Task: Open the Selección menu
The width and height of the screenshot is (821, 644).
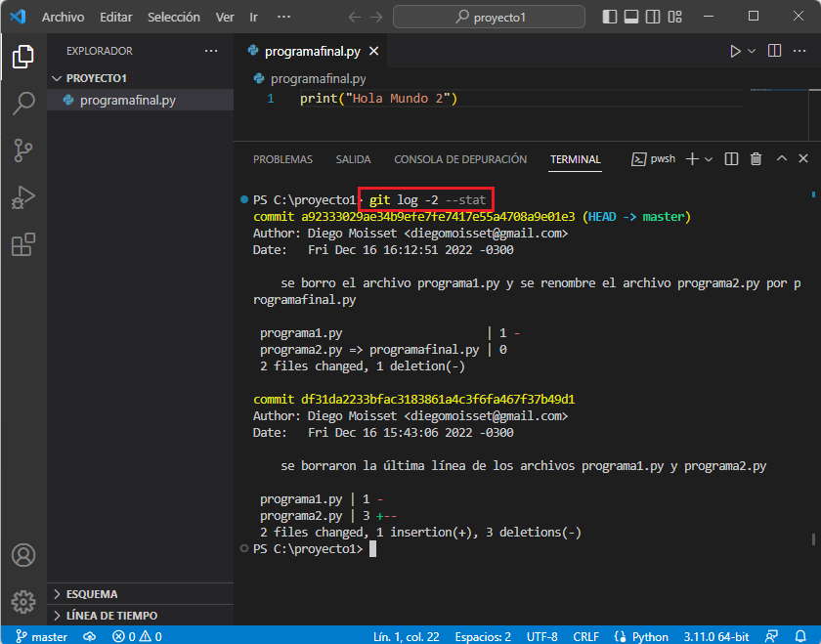Action: 173,18
